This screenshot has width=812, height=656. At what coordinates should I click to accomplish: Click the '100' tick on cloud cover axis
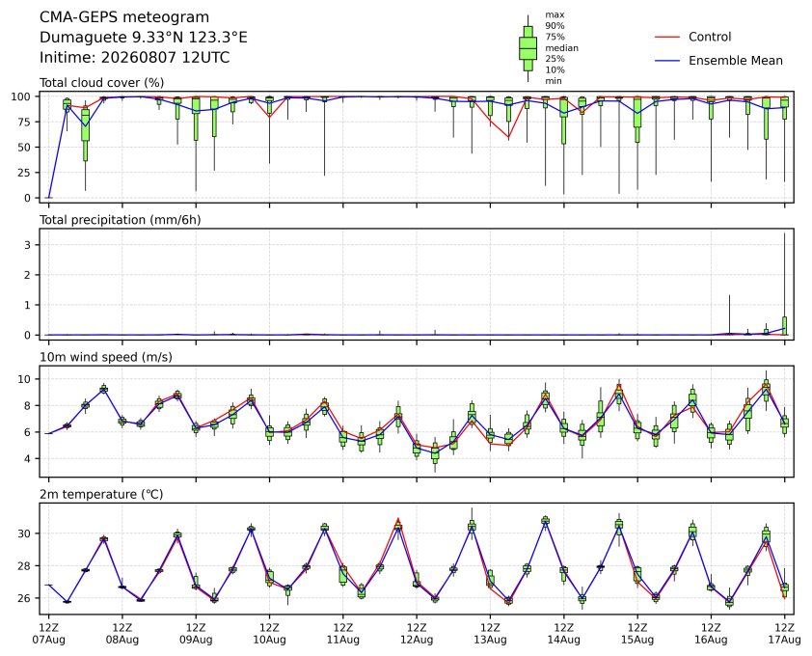22,96
